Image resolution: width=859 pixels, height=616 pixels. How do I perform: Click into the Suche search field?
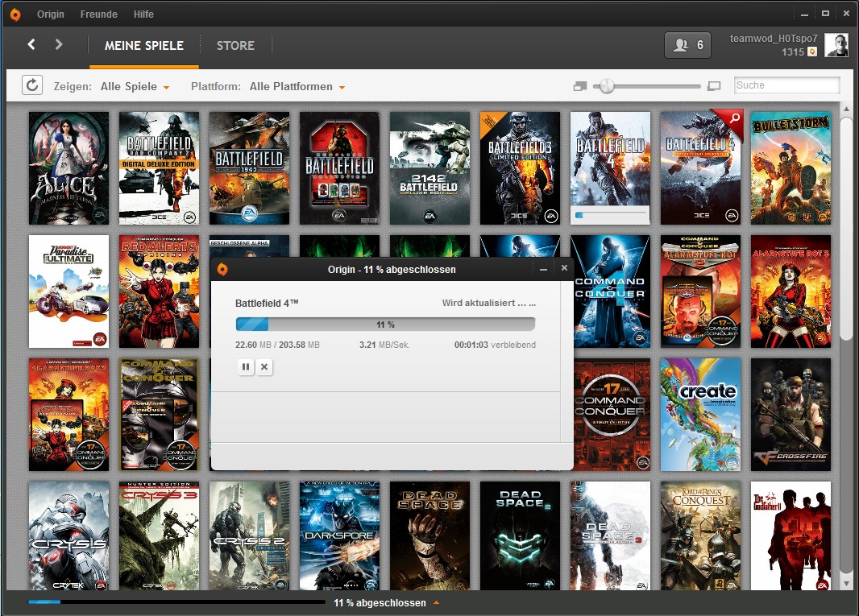pos(786,85)
